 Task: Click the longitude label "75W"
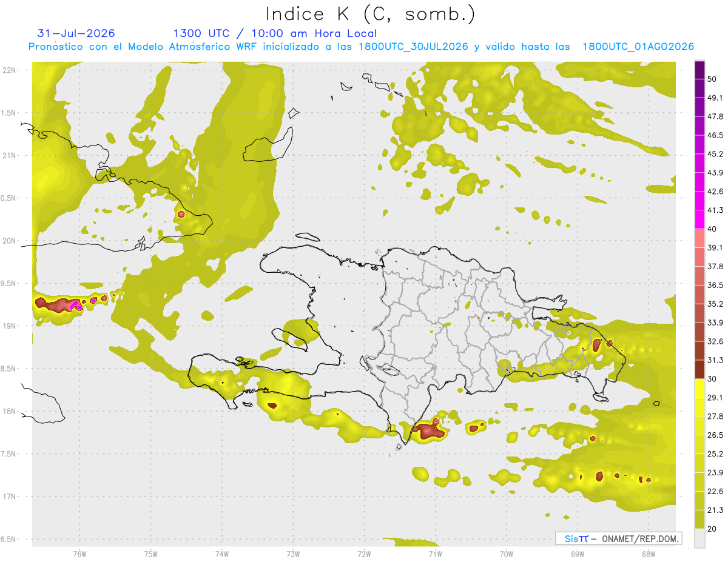click(151, 554)
